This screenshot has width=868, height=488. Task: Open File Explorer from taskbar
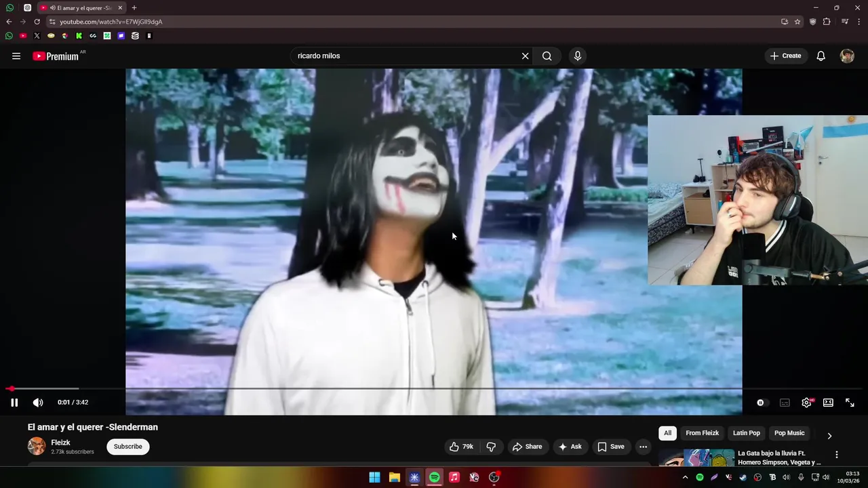click(394, 477)
